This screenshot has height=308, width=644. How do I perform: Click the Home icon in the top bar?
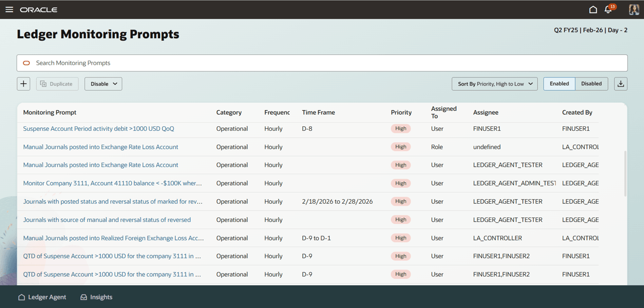click(593, 9)
